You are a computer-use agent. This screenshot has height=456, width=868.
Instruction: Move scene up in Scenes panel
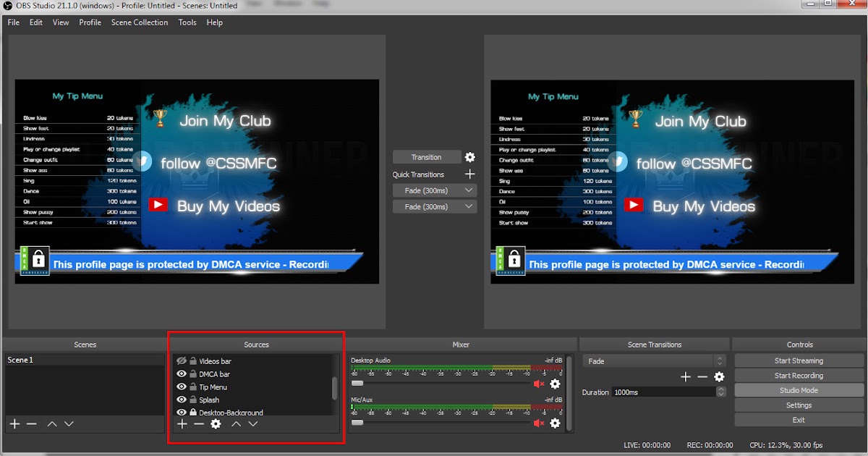coord(52,423)
